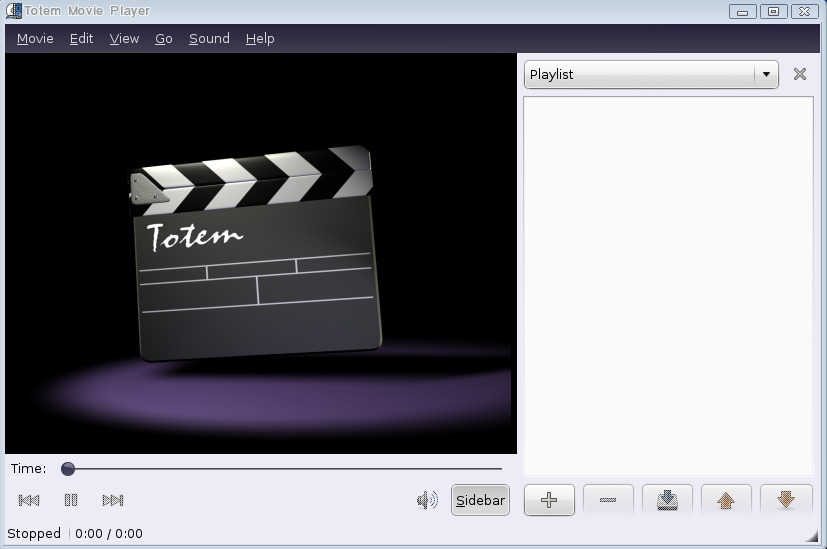Skip to the previous track
The width and height of the screenshot is (827, 549).
[x=29, y=500]
